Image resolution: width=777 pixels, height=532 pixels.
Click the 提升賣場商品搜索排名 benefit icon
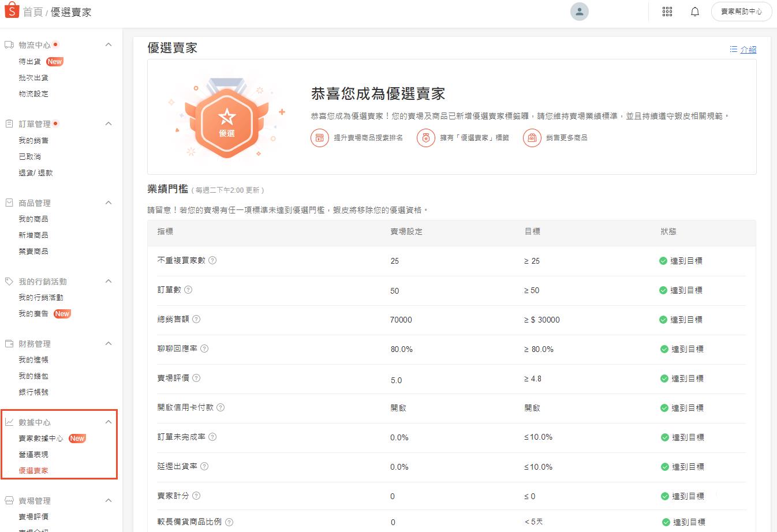[320, 138]
